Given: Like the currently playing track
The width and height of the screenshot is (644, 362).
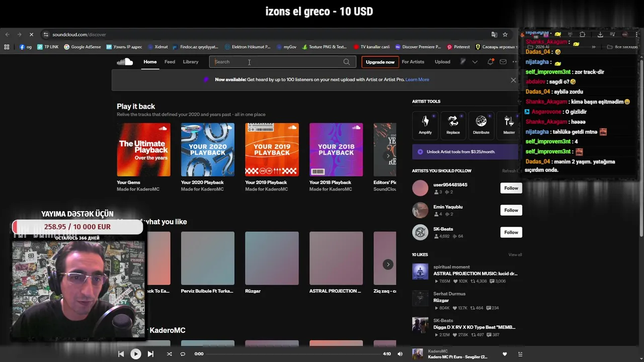Looking at the screenshot, I should coord(505,354).
